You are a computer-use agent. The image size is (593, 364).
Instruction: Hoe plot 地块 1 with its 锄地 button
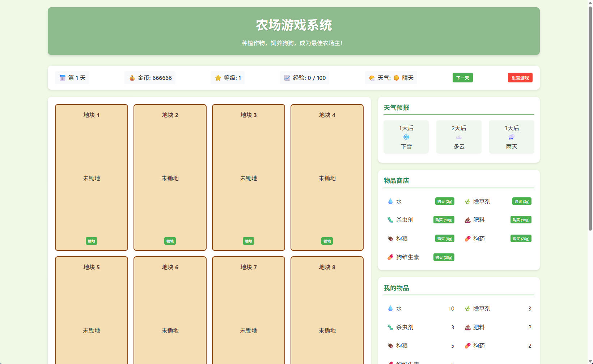(92, 241)
